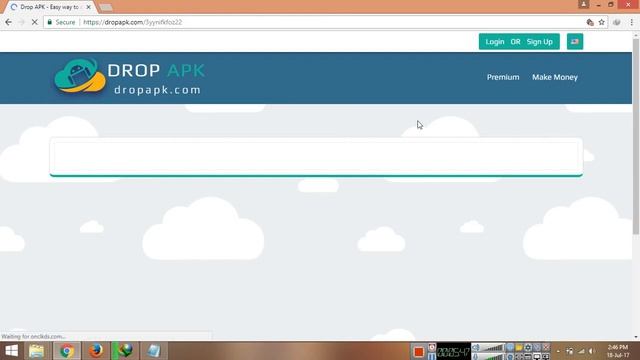Screen dimensions: 640x360
Task: Close the recorder toolbar with X
Action: pyautogui.click(x=546, y=348)
